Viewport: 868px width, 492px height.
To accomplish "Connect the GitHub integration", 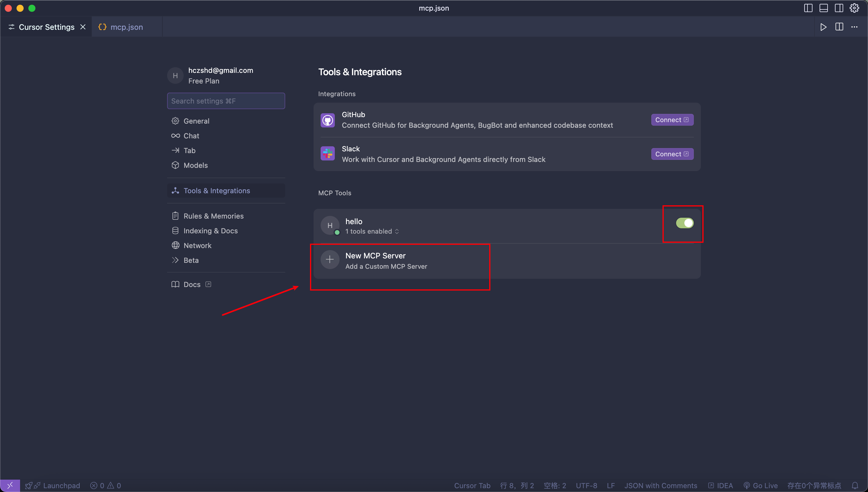I will tap(672, 120).
